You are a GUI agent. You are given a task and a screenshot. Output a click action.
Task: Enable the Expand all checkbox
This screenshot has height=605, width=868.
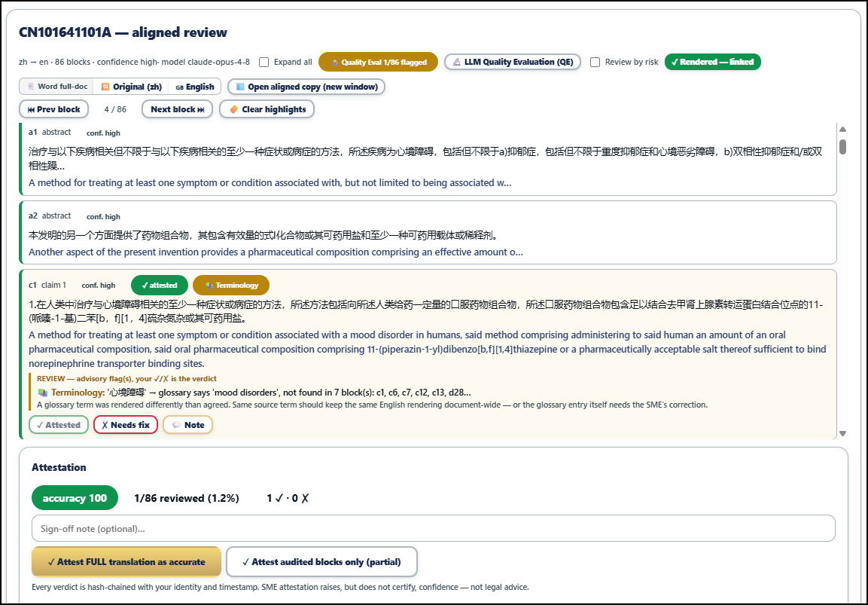264,62
